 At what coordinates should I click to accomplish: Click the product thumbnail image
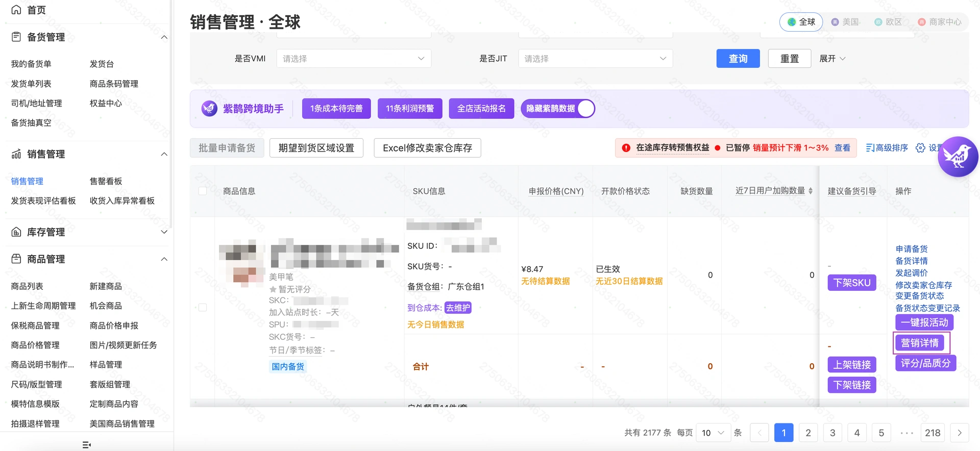[x=242, y=263]
